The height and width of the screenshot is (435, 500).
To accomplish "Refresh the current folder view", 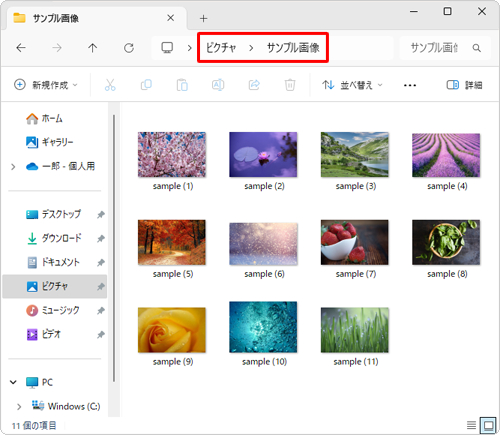I will [129, 48].
